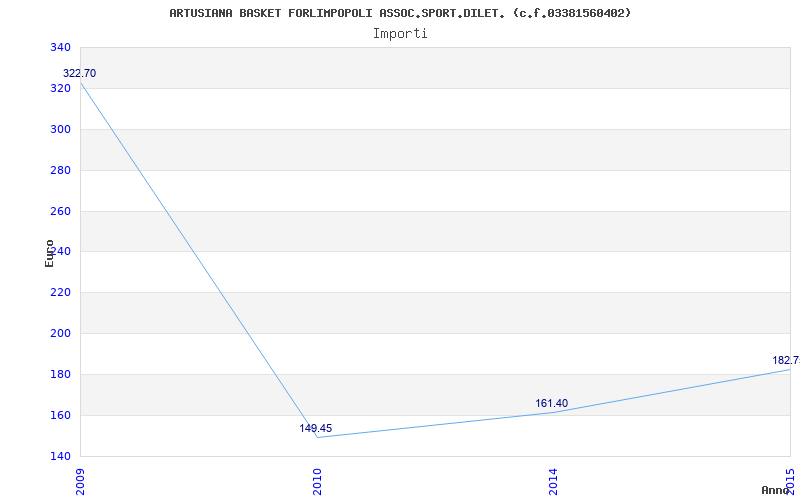800x500 pixels.
Task: Click the 161.40 data point label
Action: 552,404
